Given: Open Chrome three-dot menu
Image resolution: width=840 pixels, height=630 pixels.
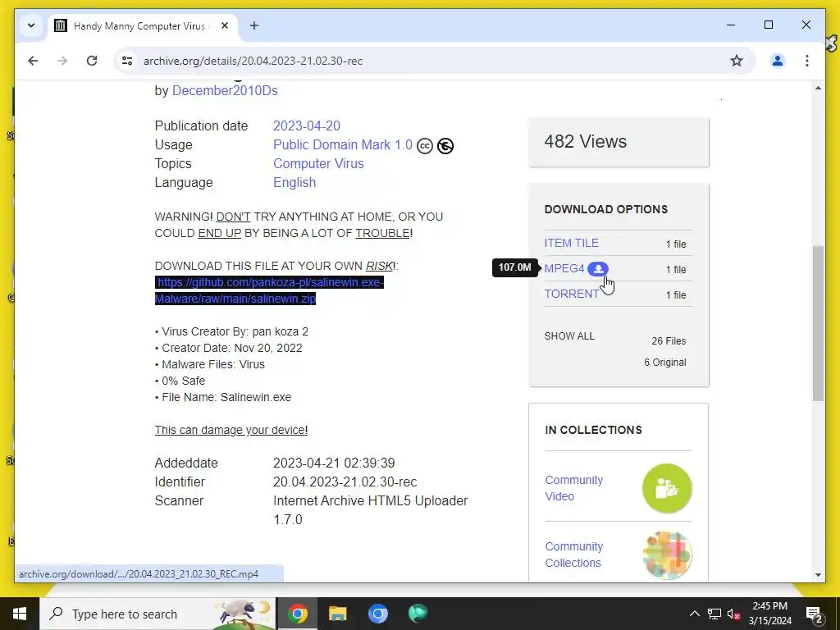Looking at the screenshot, I should click(x=807, y=61).
